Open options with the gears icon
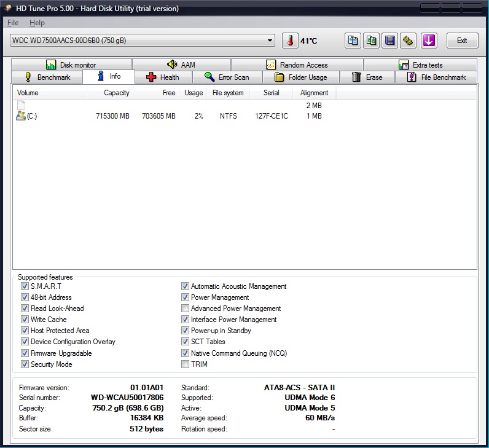Image resolution: width=489 pixels, height=448 pixels. click(408, 41)
